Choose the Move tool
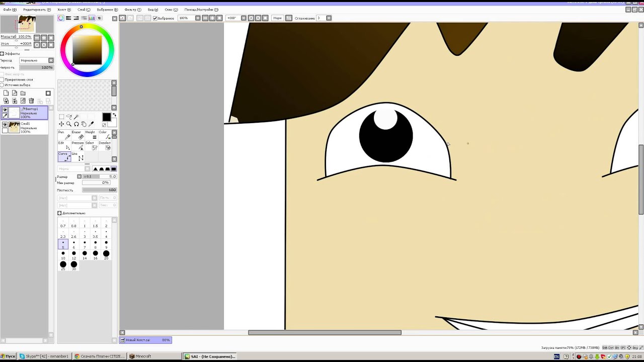Screen dimensions: 644x362 coord(61,124)
